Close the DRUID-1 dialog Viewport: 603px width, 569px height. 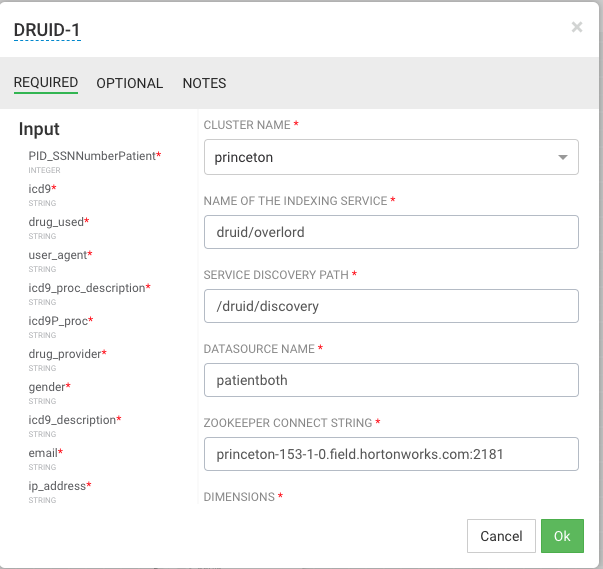click(576, 27)
